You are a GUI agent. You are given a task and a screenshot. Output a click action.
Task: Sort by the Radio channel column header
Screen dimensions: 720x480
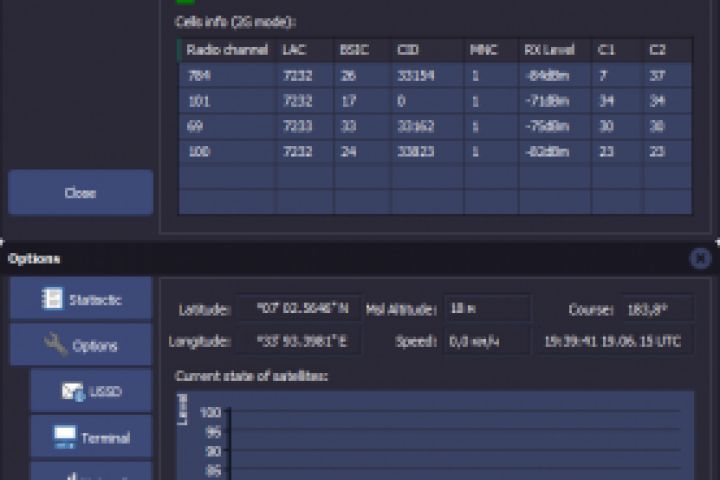point(227,50)
